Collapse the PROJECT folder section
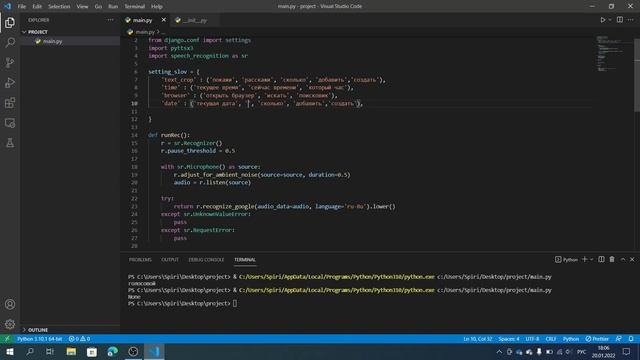640x360 pixels. pyautogui.click(x=70, y=31)
